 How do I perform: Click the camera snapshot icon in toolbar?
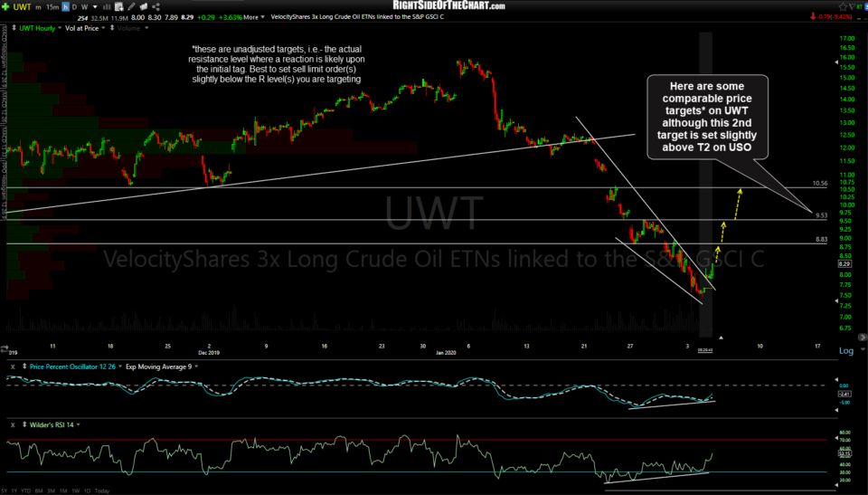click(x=144, y=6)
